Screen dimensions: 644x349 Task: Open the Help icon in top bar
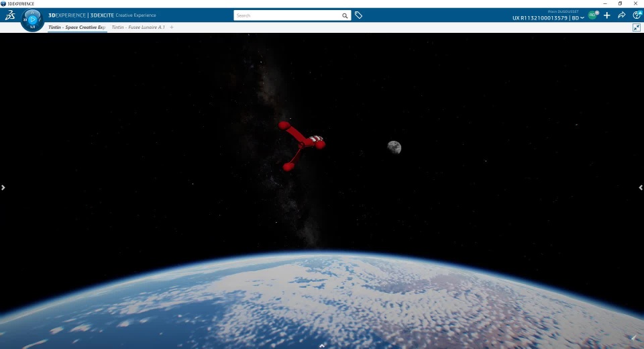tap(637, 15)
